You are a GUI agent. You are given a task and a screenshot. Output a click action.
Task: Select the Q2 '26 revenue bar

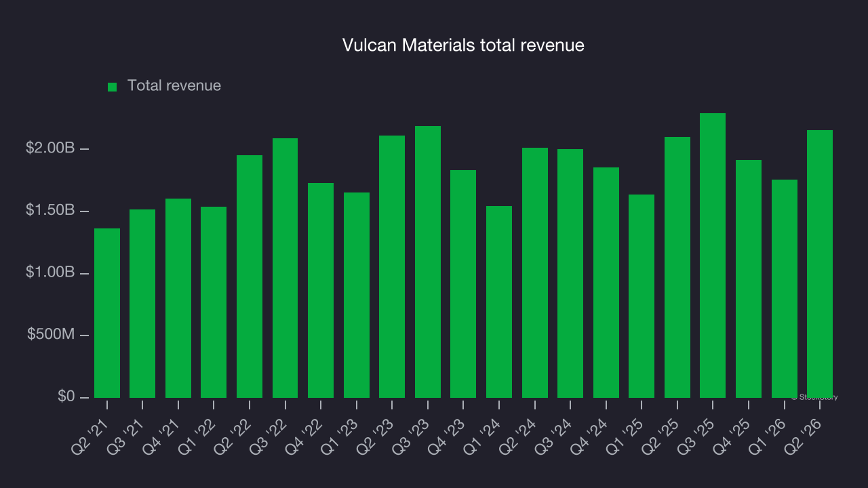click(x=820, y=264)
